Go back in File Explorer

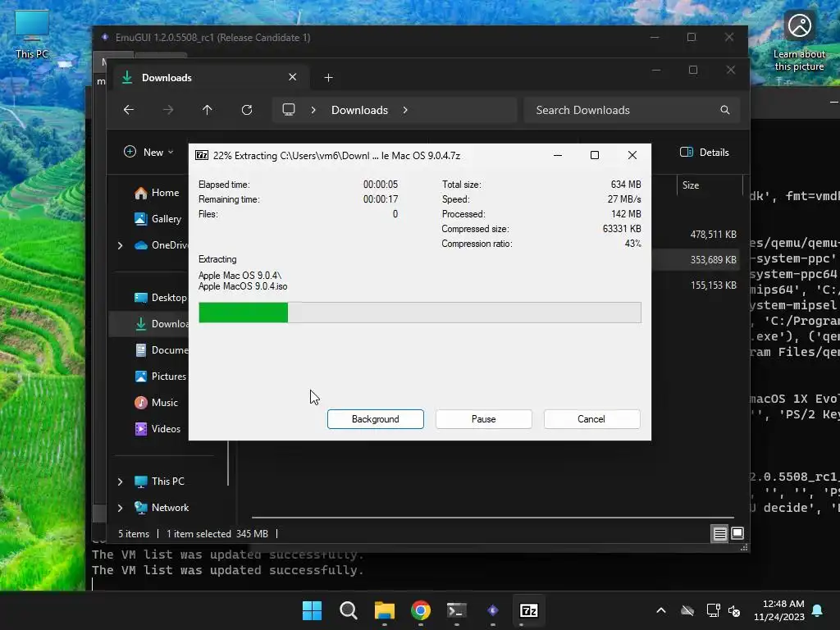[x=129, y=110]
